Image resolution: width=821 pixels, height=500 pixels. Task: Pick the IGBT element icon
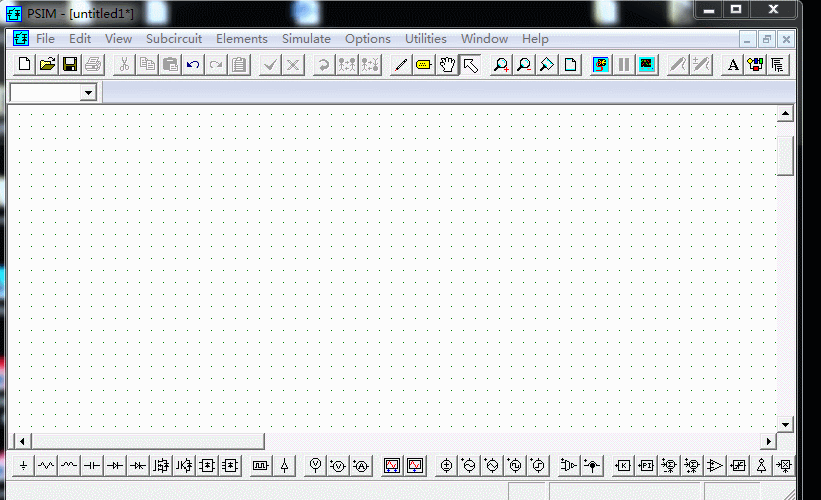coord(184,465)
